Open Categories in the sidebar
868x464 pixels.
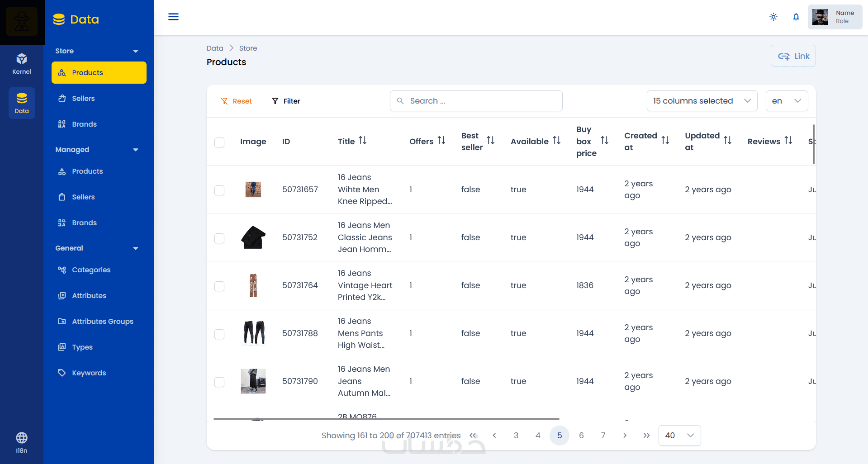tap(91, 270)
